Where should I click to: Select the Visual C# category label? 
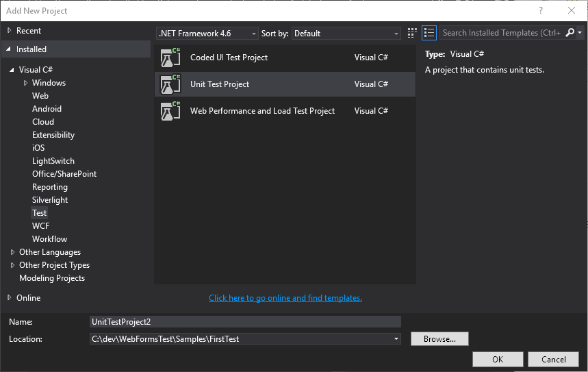pos(36,70)
